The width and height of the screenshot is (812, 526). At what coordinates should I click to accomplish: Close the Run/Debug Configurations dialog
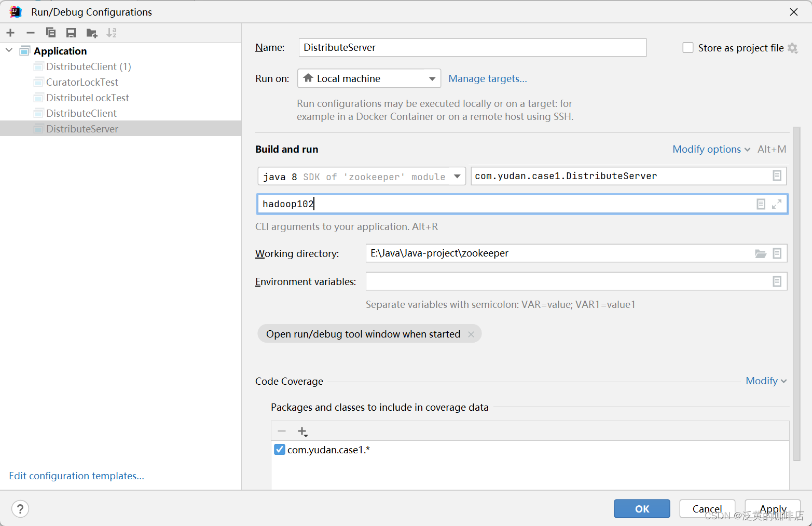794,12
